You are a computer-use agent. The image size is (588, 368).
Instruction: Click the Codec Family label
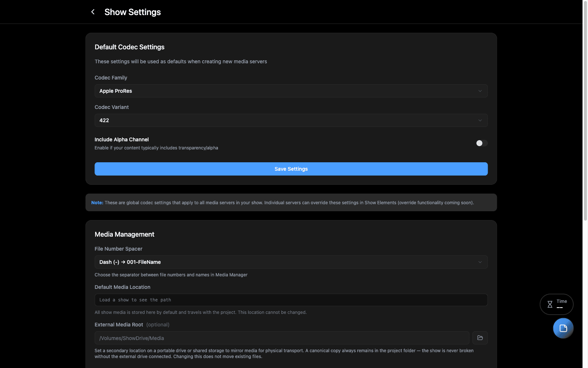click(111, 78)
